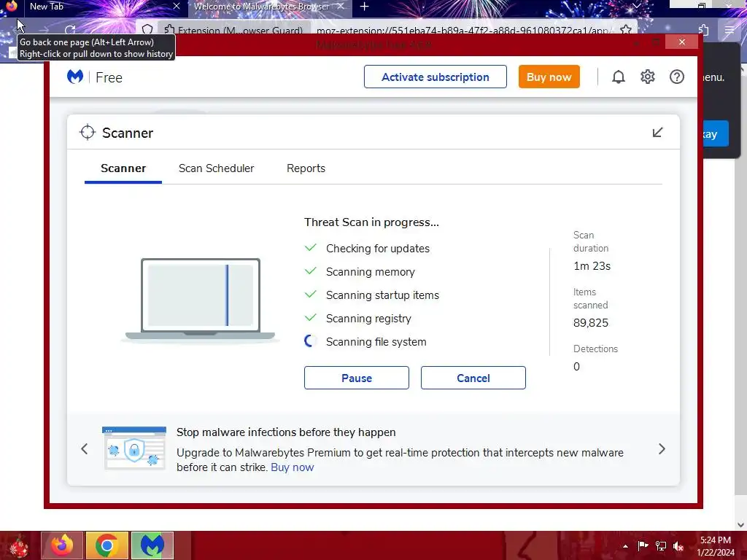Select the Welcome to Malwarebytes Browser tab
This screenshot has height=560, width=747.
point(262,7)
